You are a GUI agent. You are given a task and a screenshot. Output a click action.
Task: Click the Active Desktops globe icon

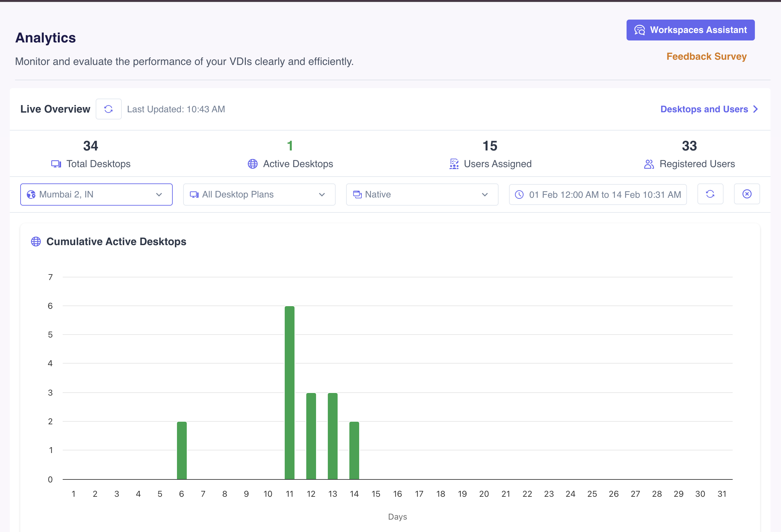[x=252, y=164]
